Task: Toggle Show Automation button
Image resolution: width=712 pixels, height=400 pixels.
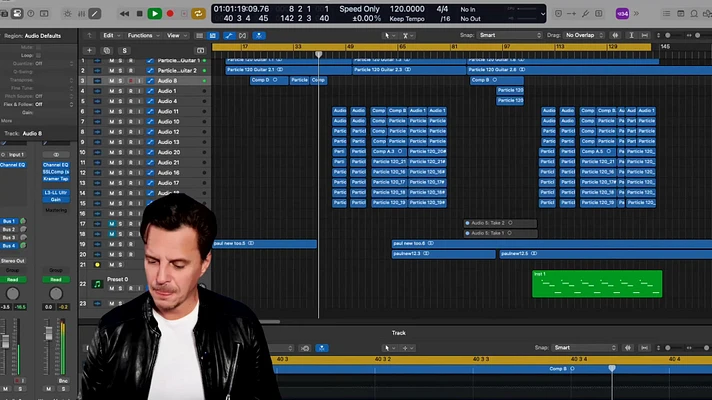Action: tap(229, 35)
